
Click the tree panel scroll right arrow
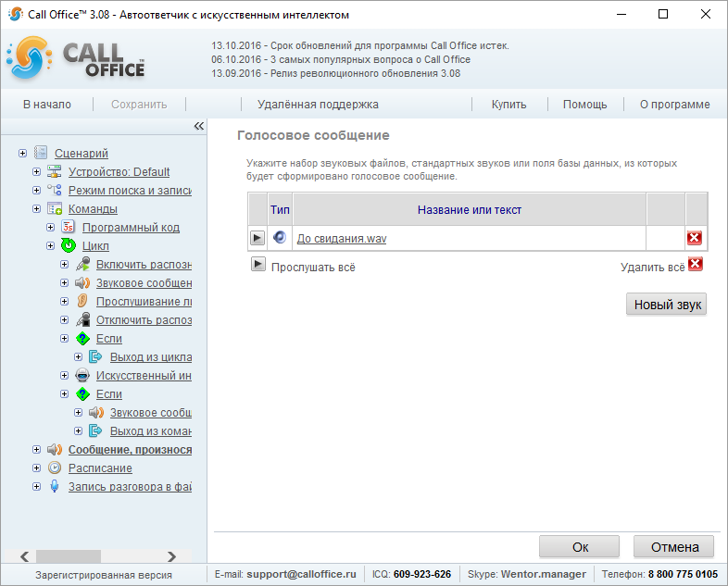coord(171,555)
